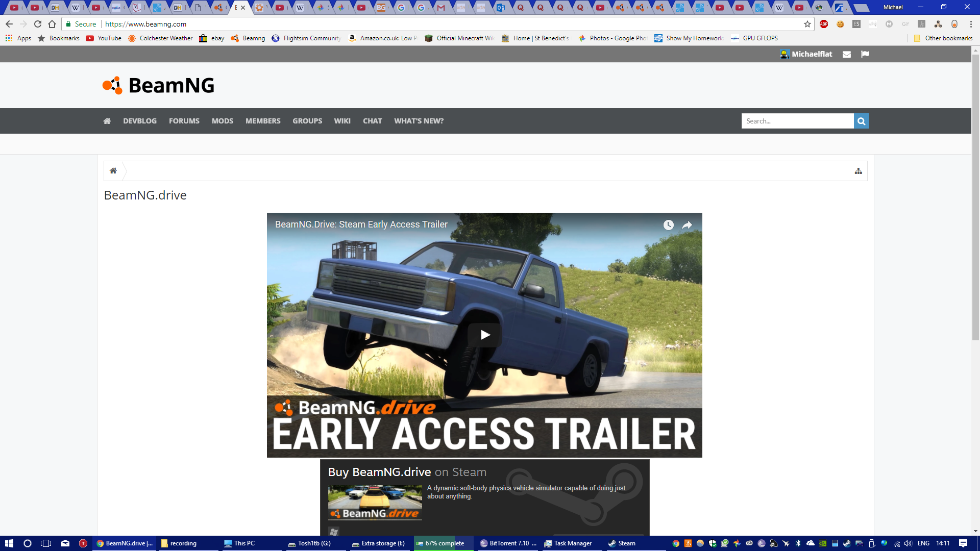Open the DEVBLOG menu item

coord(140,121)
